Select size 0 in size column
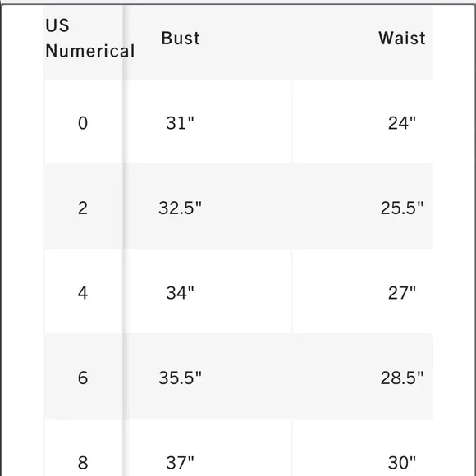 (x=83, y=123)
